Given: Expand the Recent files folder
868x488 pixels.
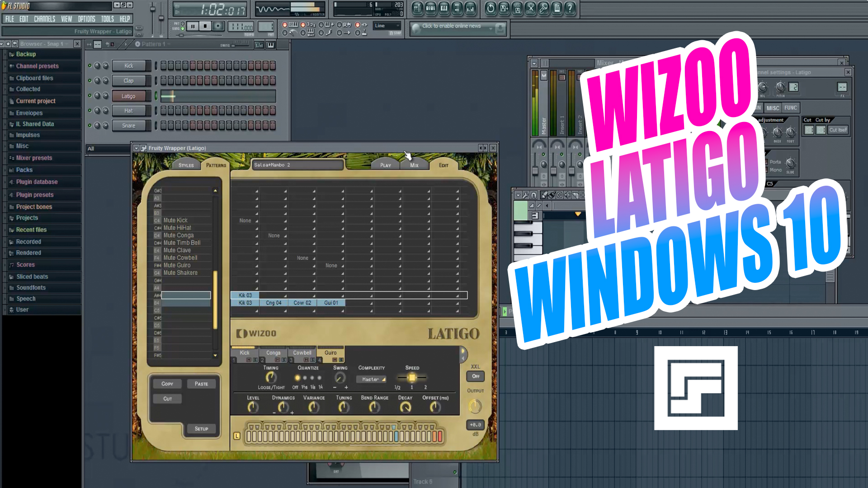Looking at the screenshot, I should (43, 230).
